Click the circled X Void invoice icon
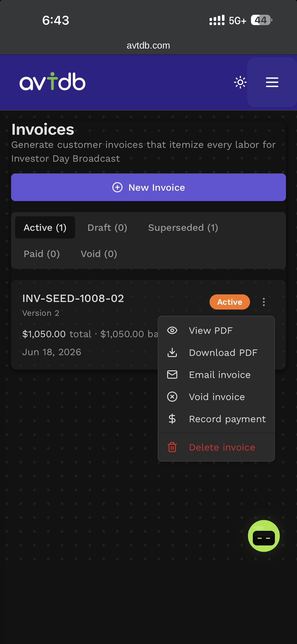Viewport: 297px width, 644px height. (172, 397)
